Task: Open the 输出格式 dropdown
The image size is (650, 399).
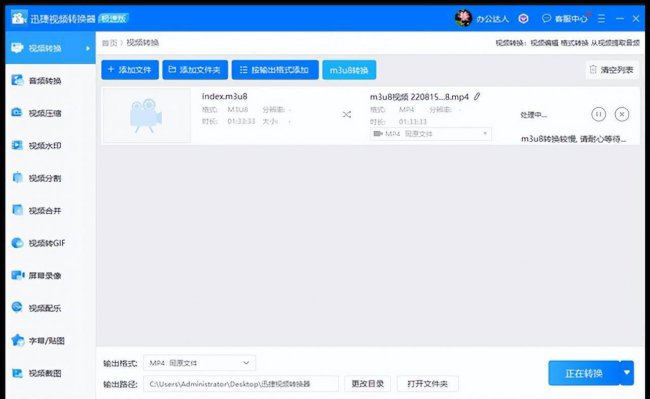Action: 199,363
